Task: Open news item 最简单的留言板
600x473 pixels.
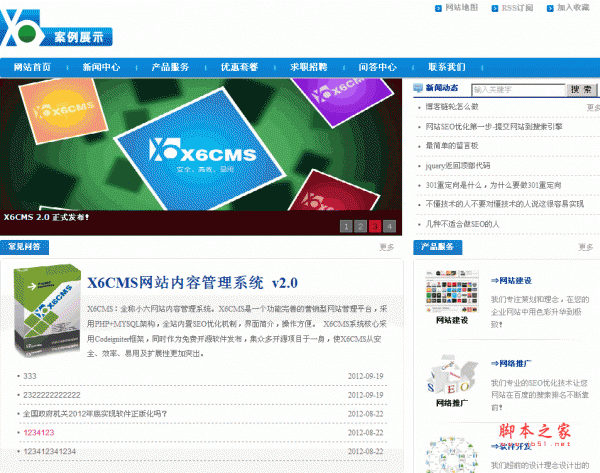Action: click(452, 146)
